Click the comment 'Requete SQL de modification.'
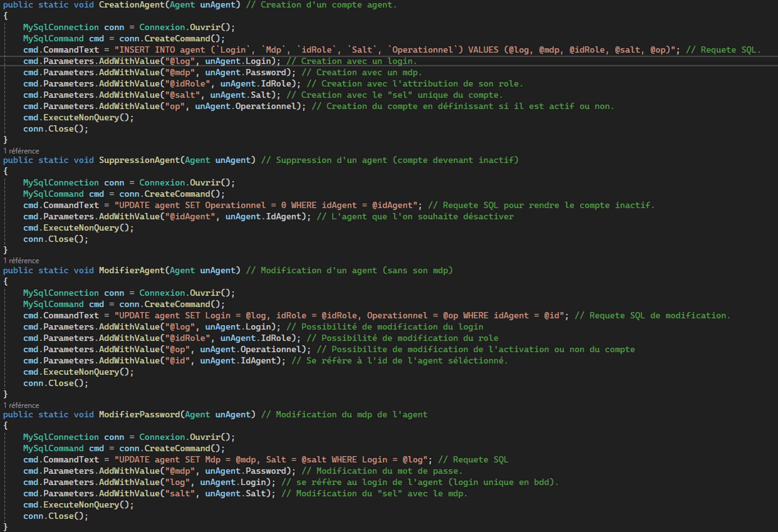 [652, 316]
